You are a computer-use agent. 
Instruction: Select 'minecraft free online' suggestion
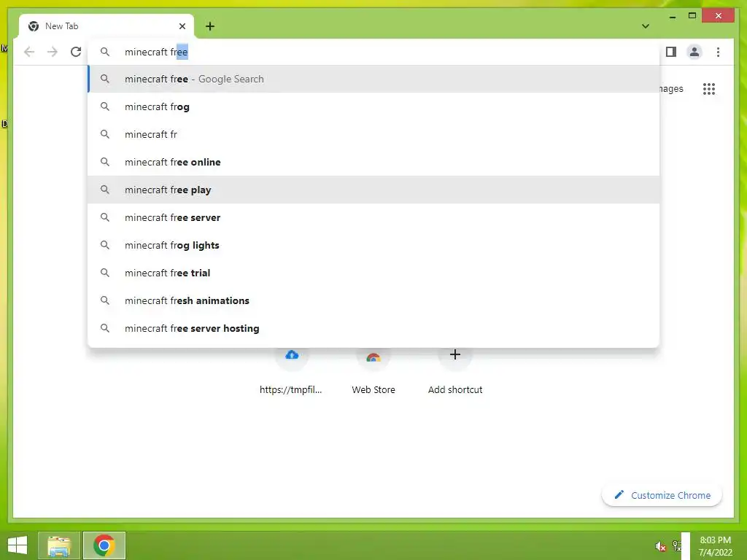pyautogui.click(x=374, y=162)
